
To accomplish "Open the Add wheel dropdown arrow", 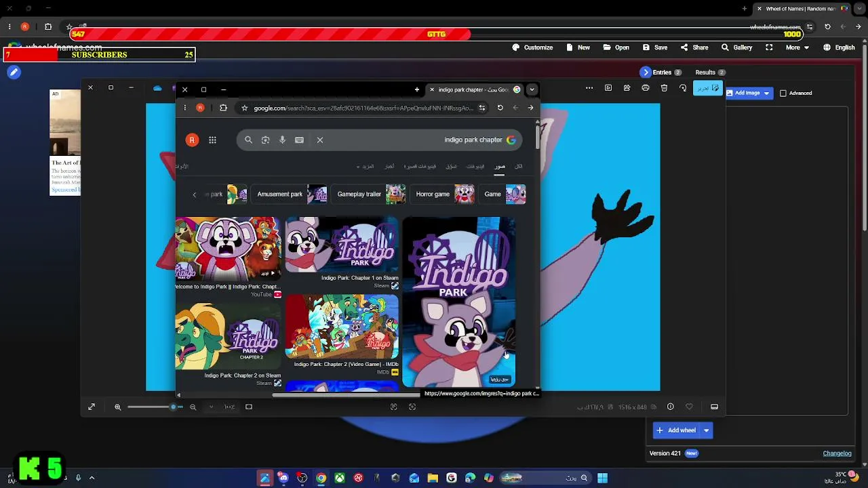I will point(706,430).
